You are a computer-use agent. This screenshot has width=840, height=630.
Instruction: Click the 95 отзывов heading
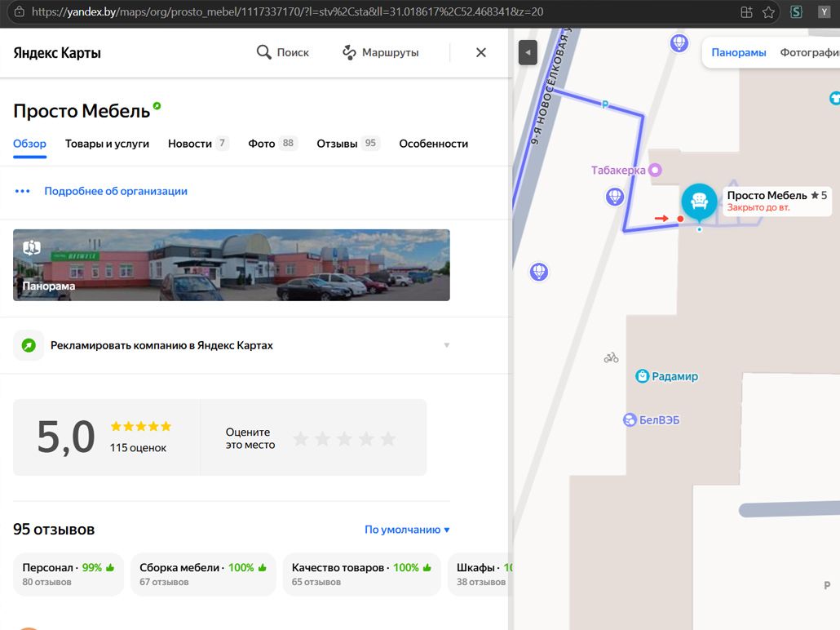[54, 529]
